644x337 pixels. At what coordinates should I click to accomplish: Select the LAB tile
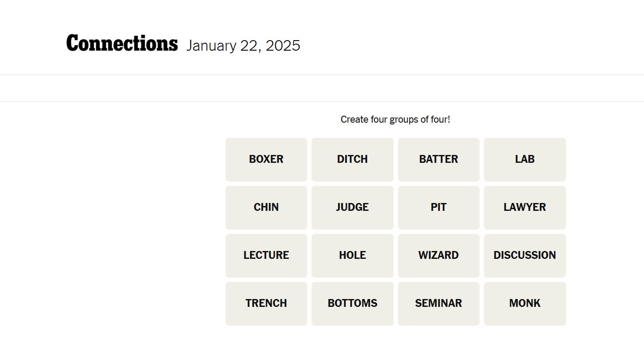point(524,159)
